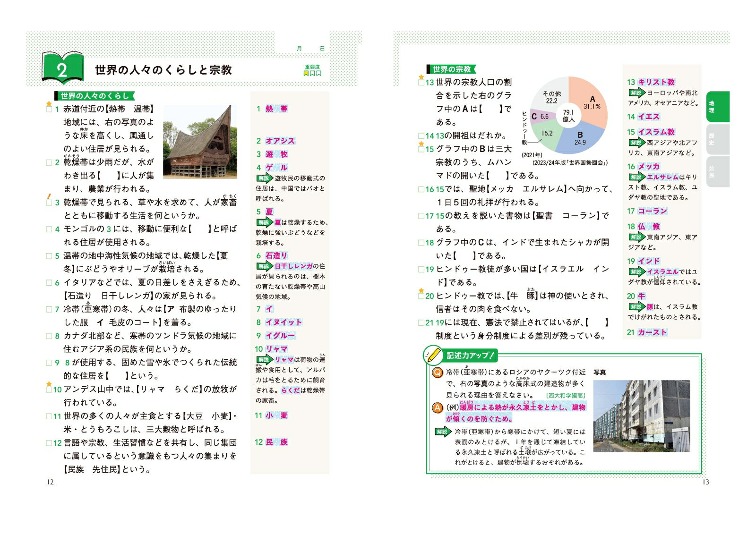The image size is (756, 534).
Task: Click the 解説 badge under answer 6 石造り
Action: (265, 266)
